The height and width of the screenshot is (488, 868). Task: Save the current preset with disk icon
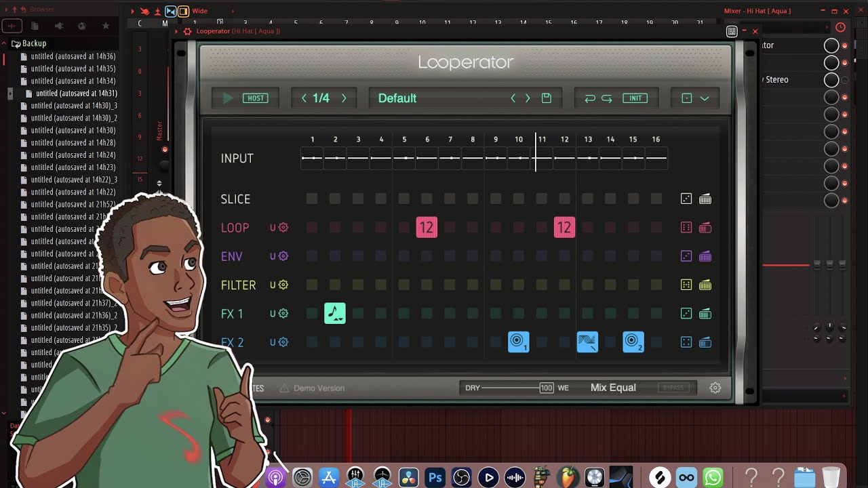[547, 98]
